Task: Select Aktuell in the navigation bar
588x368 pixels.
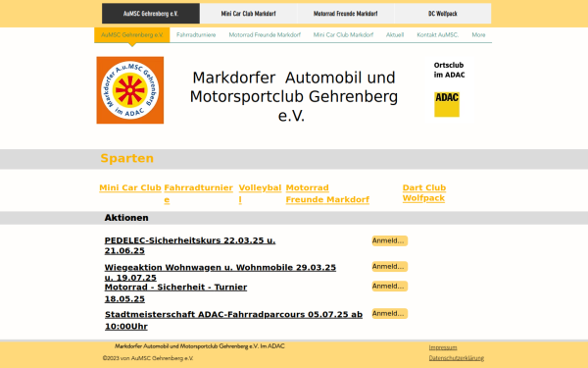Action: click(395, 35)
